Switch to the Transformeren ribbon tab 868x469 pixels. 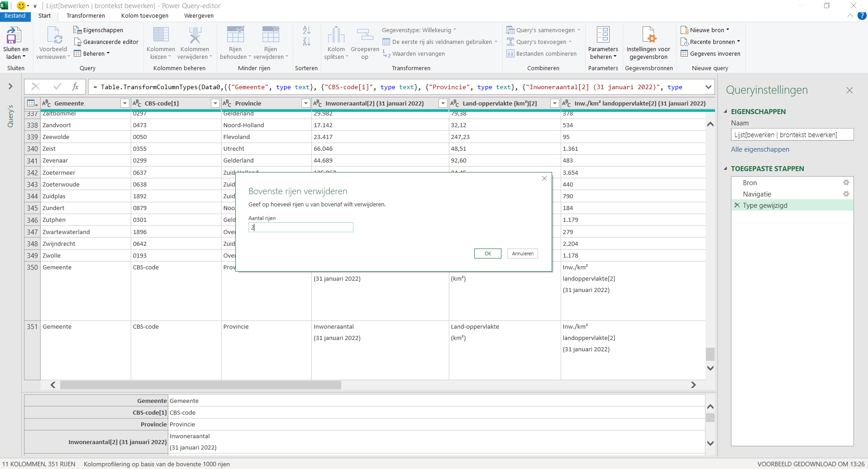click(86, 15)
